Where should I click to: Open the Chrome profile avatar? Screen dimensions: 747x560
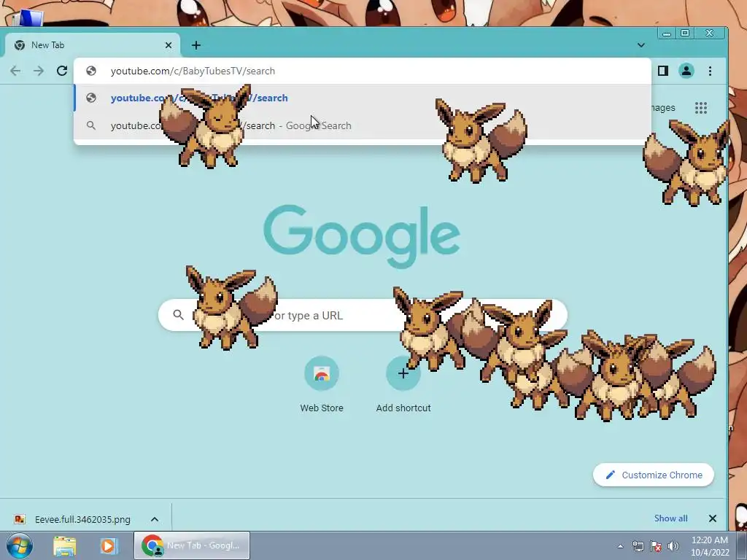click(686, 71)
